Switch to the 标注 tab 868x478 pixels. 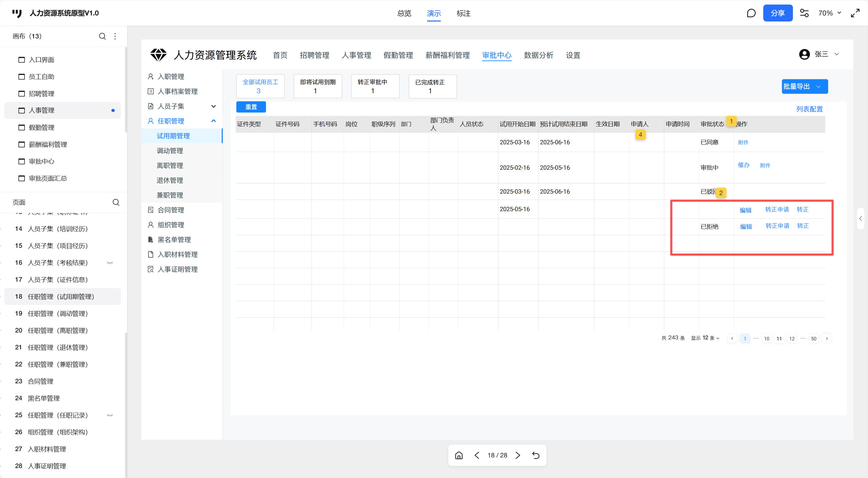(463, 13)
